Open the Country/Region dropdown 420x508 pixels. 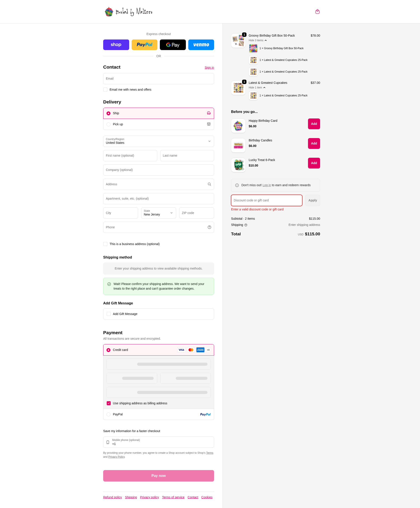coord(158,141)
